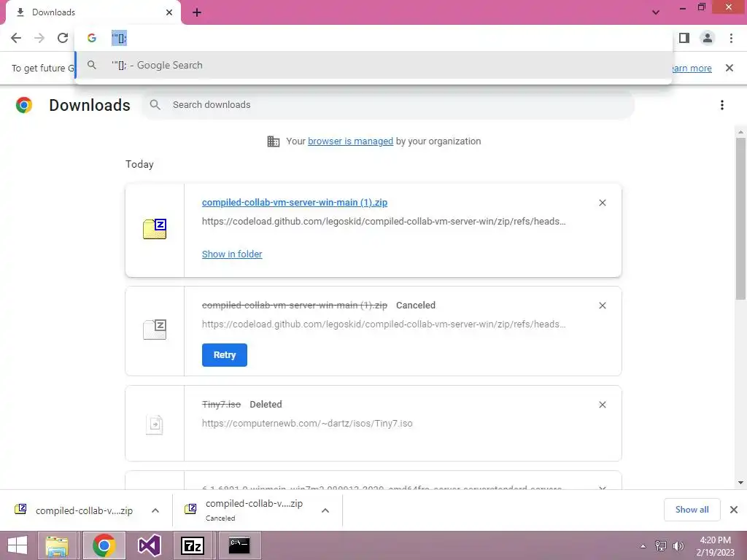Expand options for Canceled shelf download
This screenshot has width=747, height=560.
(x=325, y=510)
